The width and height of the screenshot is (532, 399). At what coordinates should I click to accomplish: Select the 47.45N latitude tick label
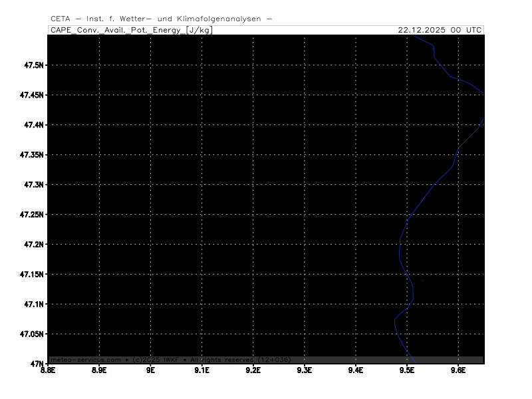pyautogui.click(x=31, y=95)
